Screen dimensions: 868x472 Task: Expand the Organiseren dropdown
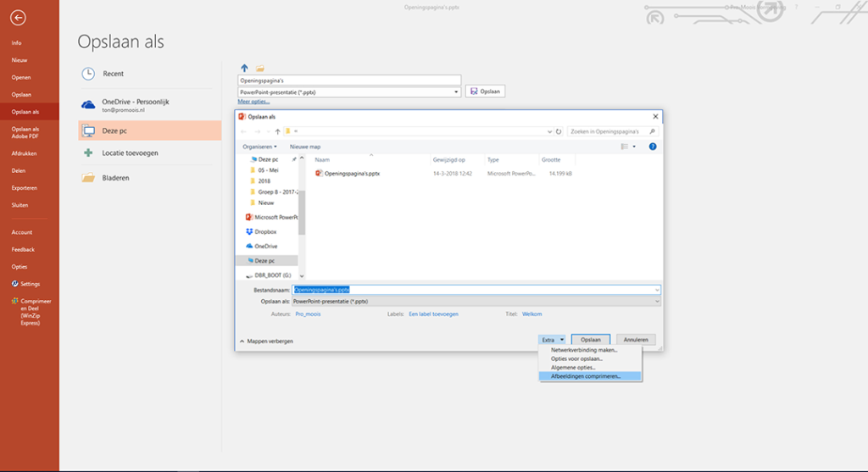259,147
